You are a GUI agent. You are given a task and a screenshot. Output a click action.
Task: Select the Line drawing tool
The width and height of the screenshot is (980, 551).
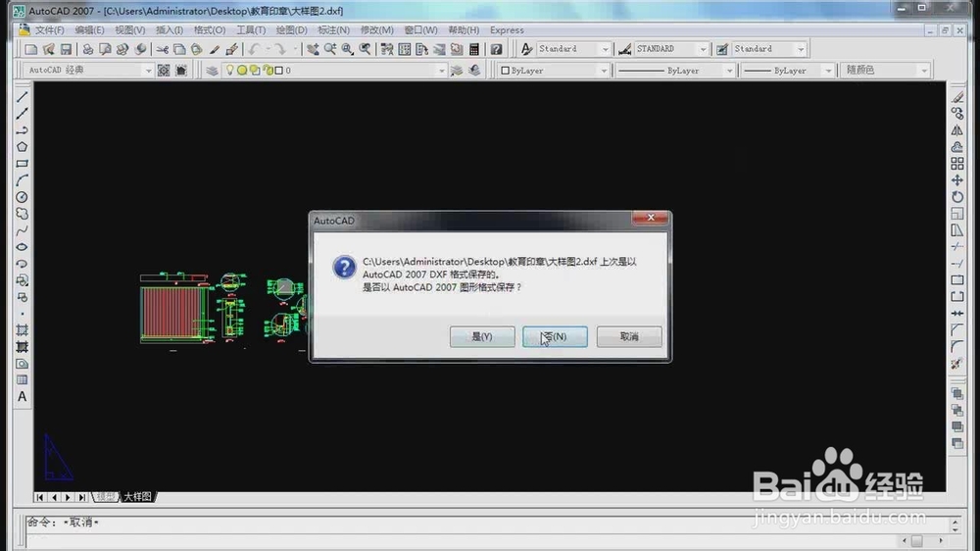click(22, 97)
